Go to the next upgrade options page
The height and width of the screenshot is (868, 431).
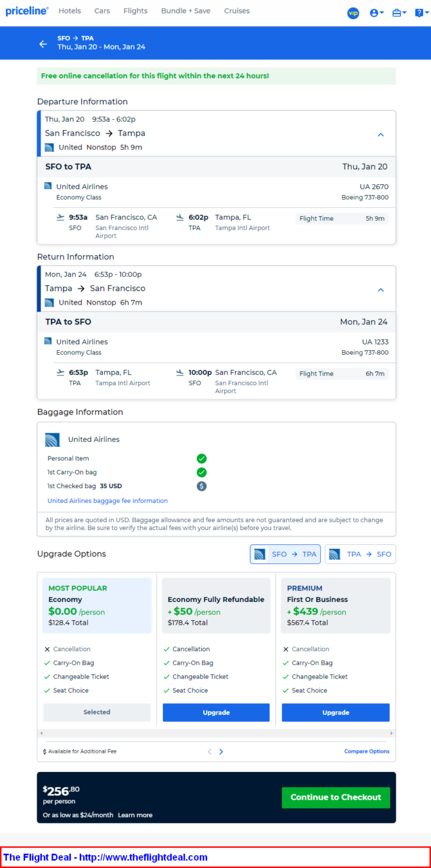pos(221,751)
